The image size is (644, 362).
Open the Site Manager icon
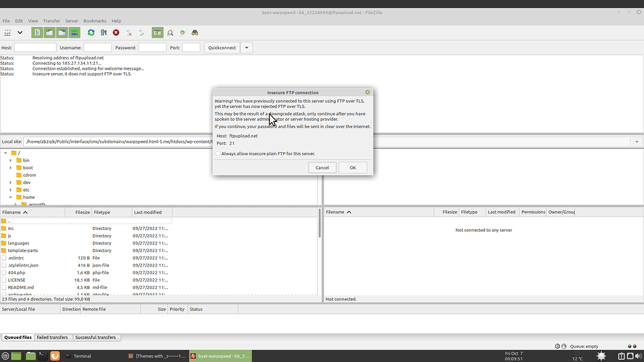pyautogui.click(x=8, y=32)
